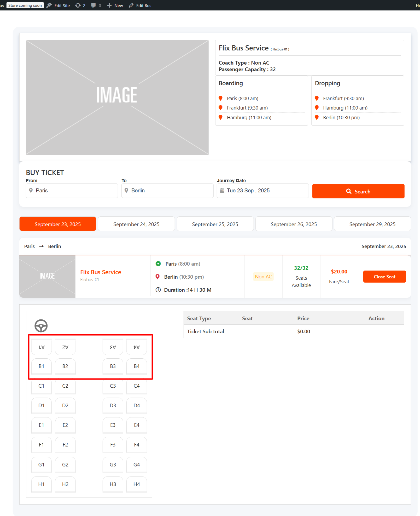
Task: Click the location pin in From field
Action: tap(31, 191)
